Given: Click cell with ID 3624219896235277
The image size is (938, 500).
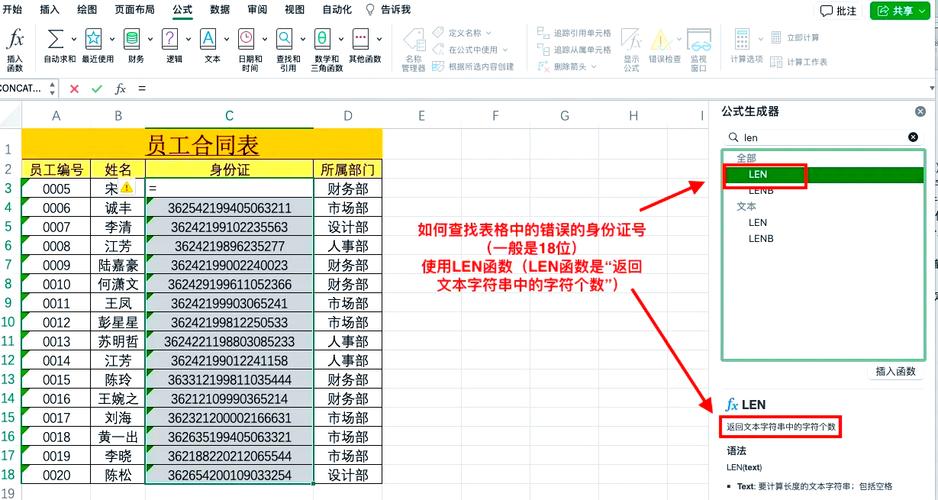Looking at the screenshot, I should [x=229, y=246].
